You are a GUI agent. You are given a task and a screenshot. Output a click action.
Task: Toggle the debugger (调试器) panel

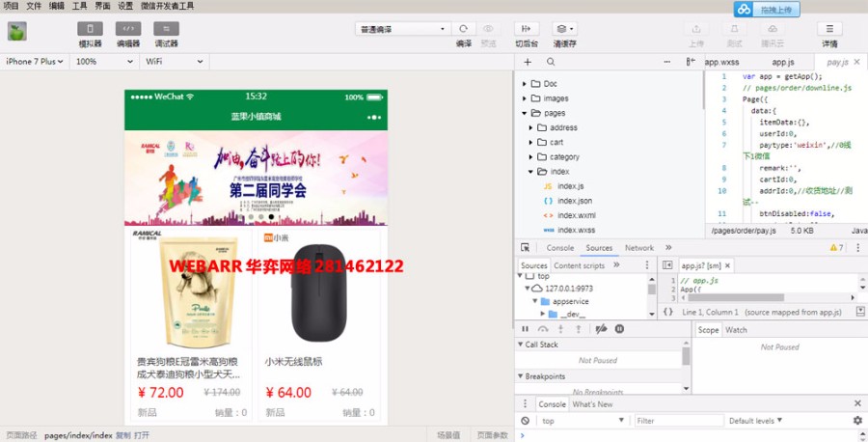pos(166,29)
